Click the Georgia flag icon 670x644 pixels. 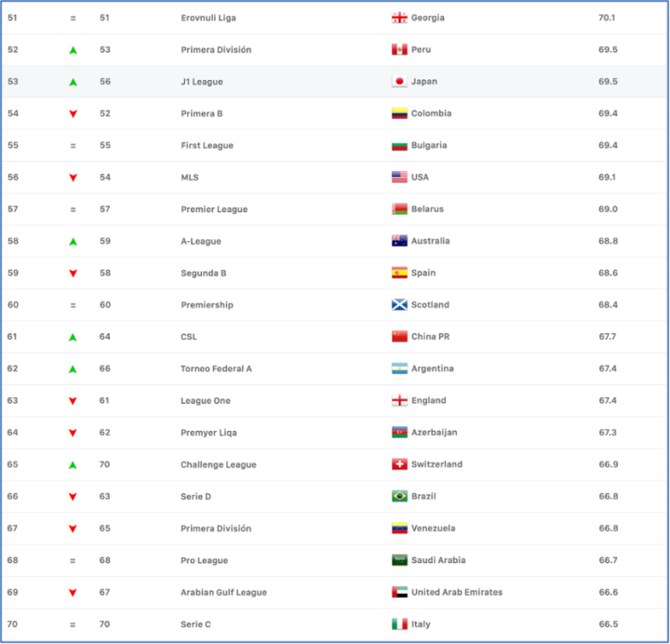click(399, 18)
